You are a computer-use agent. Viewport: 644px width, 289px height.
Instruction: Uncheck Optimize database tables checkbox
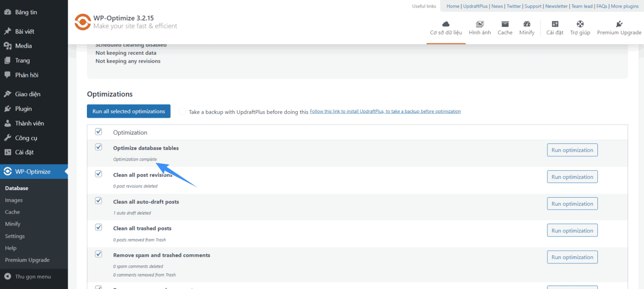click(x=98, y=147)
